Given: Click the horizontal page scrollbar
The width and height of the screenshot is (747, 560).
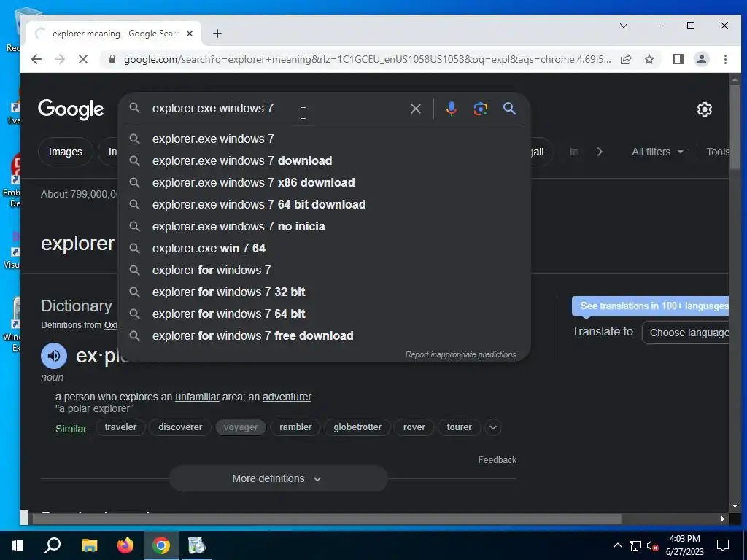Looking at the screenshot, I should tap(327, 518).
